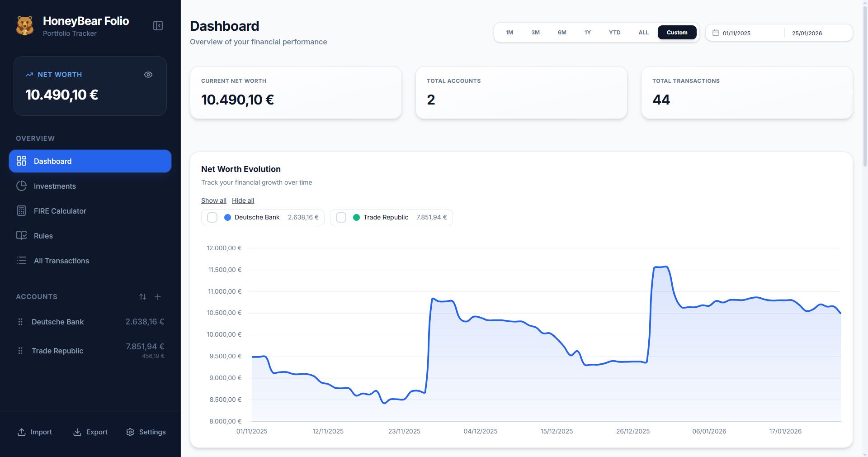Enable the Trade Republic series checkbox
Screen dimensions: 868x457
coord(341,217)
